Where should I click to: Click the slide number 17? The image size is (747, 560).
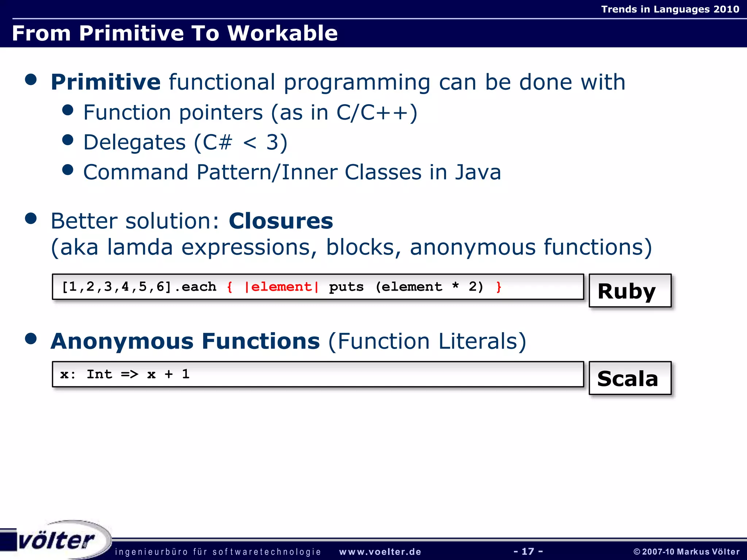528,551
